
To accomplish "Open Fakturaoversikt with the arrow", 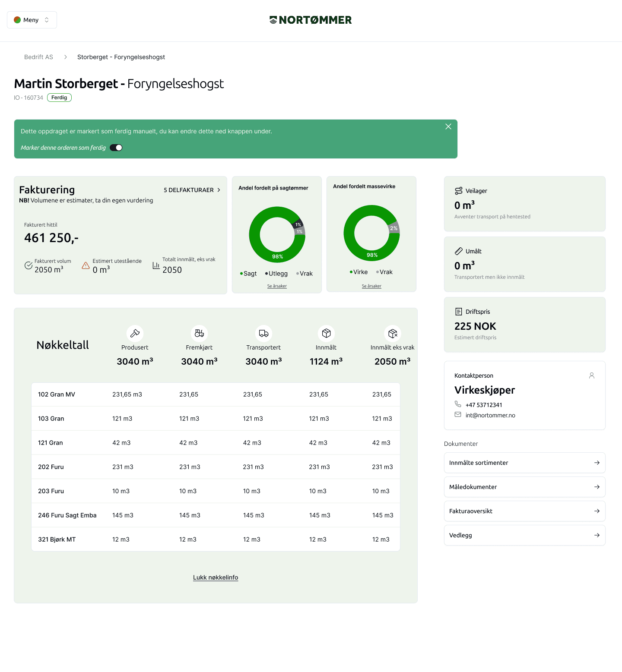I will click(597, 511).
